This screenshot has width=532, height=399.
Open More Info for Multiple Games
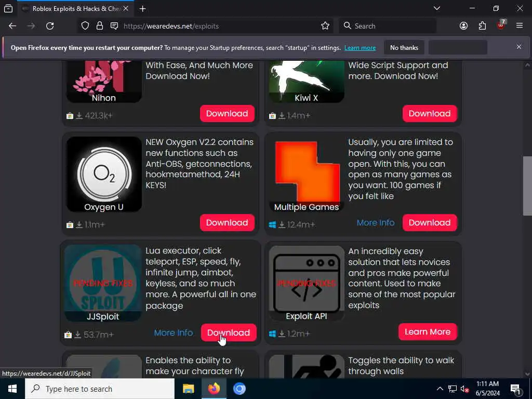376,222
